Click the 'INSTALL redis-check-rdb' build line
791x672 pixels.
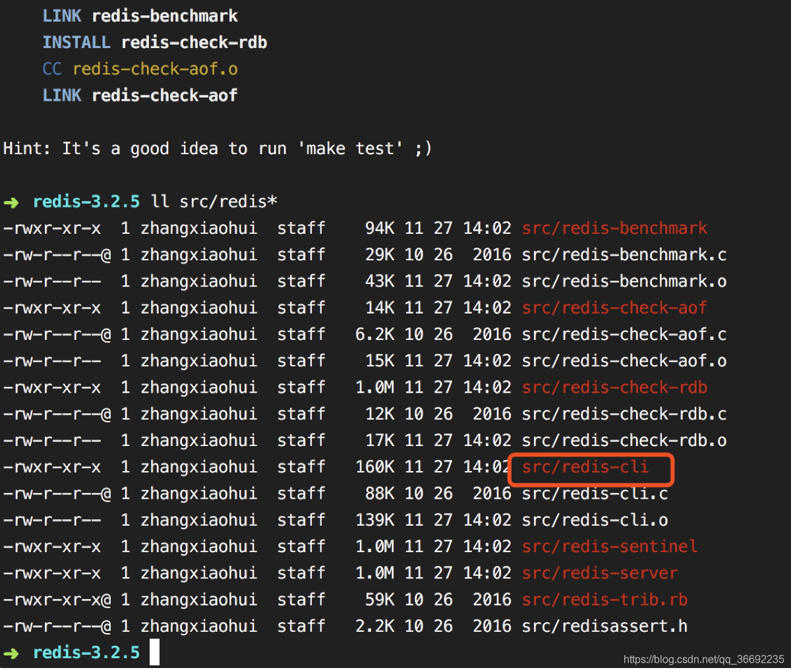(x=155, y=42)
